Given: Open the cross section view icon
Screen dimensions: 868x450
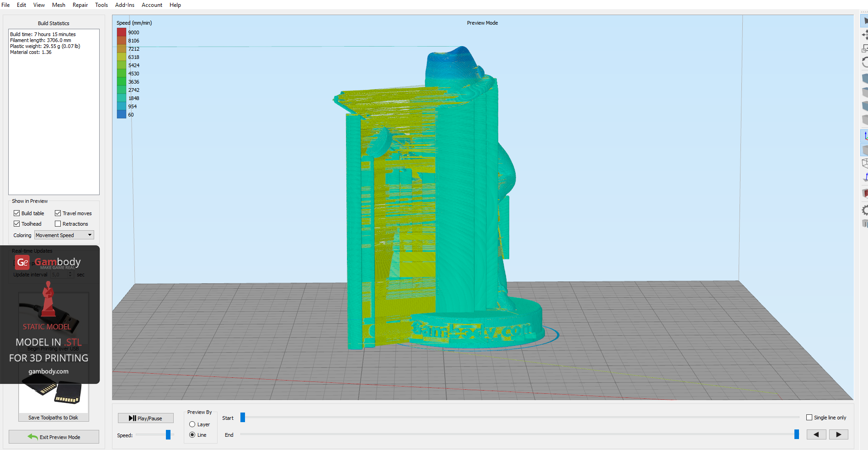Looking at the screenshot, I should coord(865,193).
